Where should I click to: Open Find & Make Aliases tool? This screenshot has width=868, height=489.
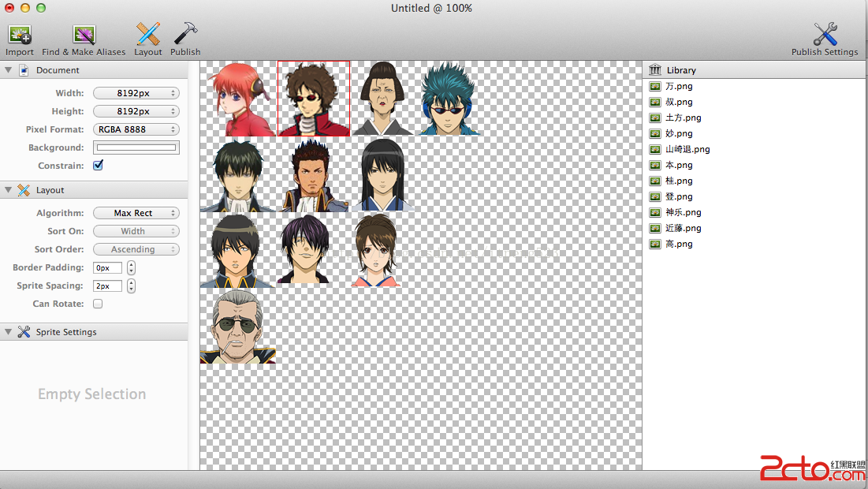[84, 40]
